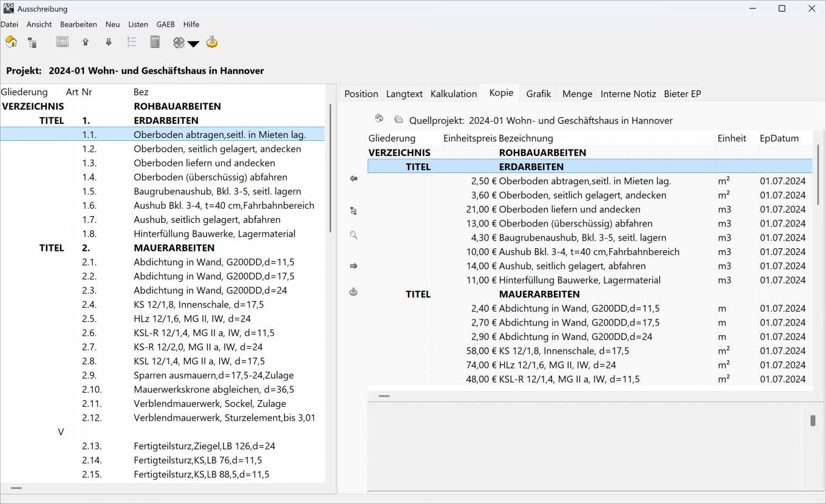Switch to the Langtext tab
The width and height of the screenshot is (826, 504).
pos(404,94)
